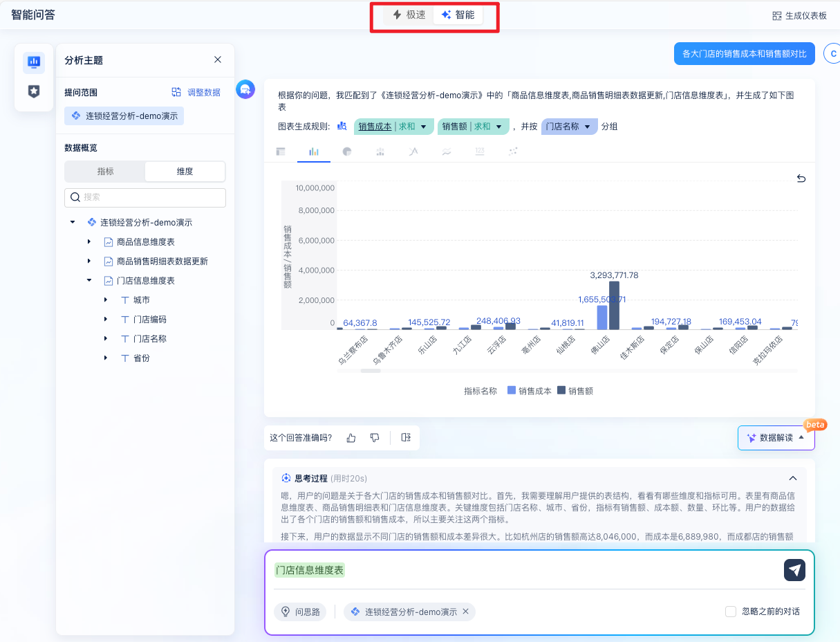Screen dimensions: 840x642
Task: Expand 商品信息维度表 tree node
Action: (x=89, y=241)
